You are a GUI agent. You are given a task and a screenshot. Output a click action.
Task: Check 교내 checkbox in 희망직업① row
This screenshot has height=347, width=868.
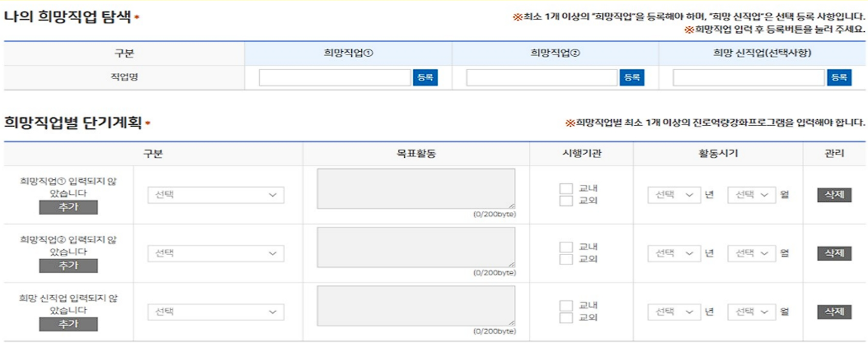[x=566, y=188]
